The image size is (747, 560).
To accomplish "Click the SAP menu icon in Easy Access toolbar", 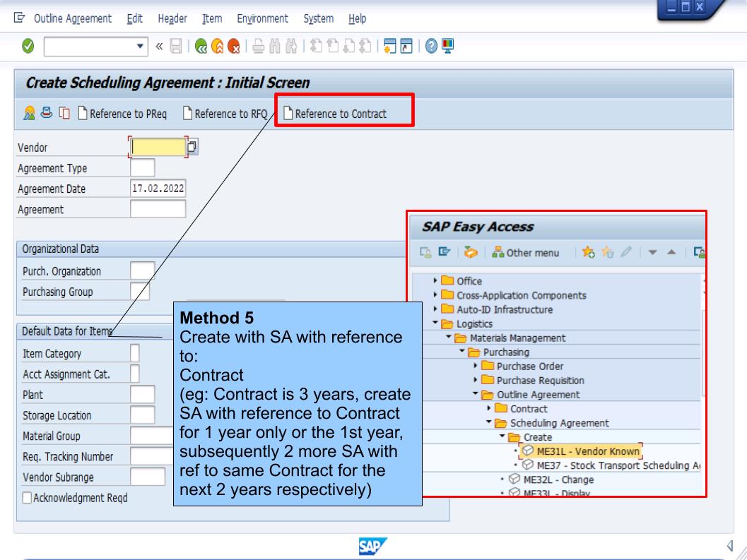I will coord(444,252).
